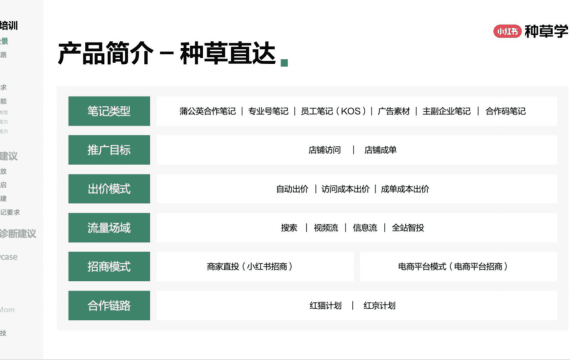Open the case item in sidebar
The width and height of the screenshot is (570, 360).
point(9,257)
